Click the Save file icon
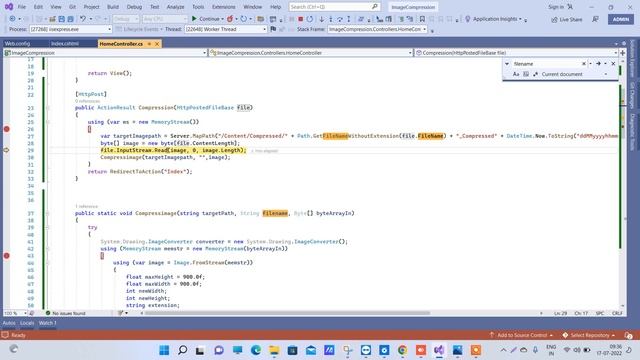Screen dimensions: 640x360 (61, 19)
